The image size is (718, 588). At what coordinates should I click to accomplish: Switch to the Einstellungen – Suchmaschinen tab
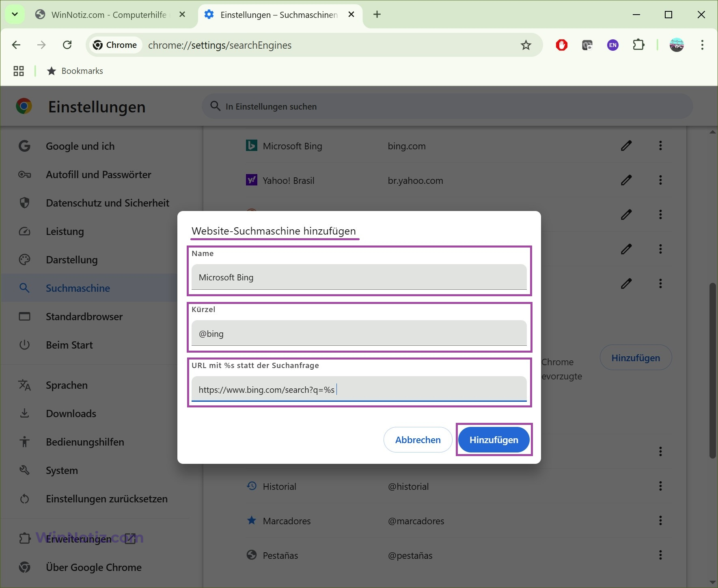(x=280, y=15)
